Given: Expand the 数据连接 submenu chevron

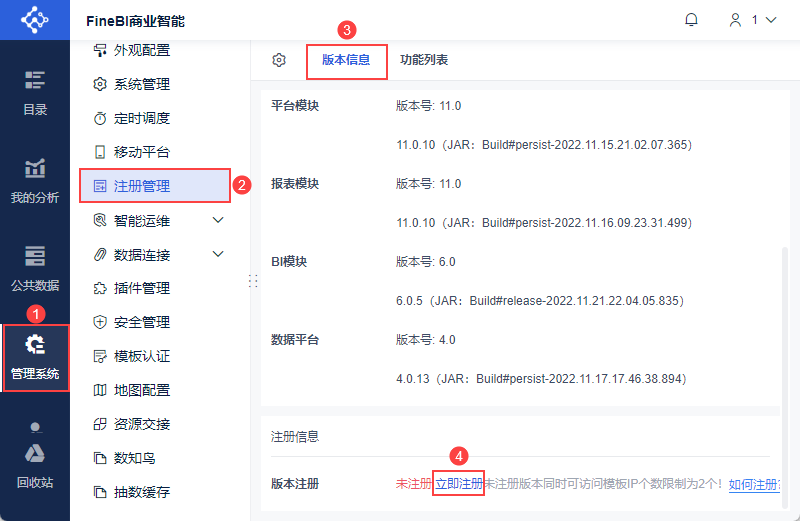Looking at the screenshot, I should [218, 254].
